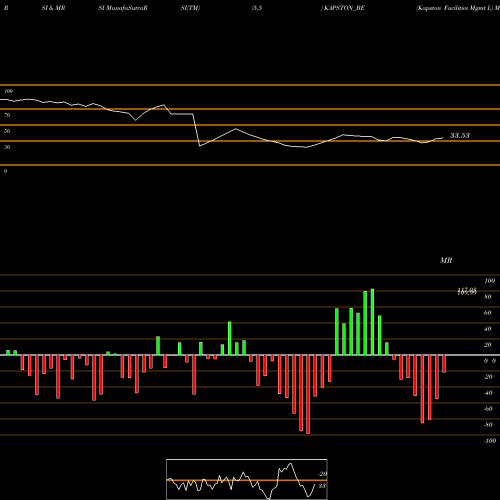Screen dimensions: 500x500
Task: Click the 0 label below RSI panel
Action: pyautogui.click(x=5, y=171)
